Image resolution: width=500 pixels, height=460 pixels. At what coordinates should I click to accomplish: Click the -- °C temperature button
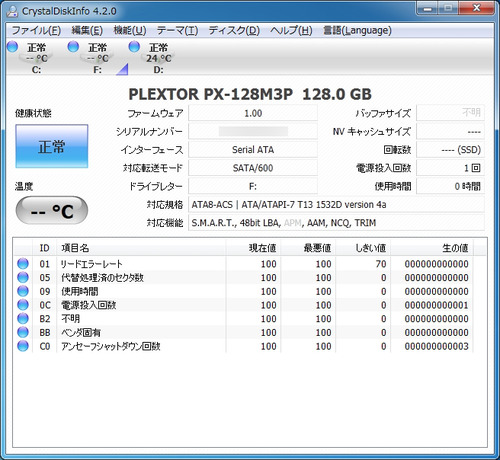[x=52, y=210]
